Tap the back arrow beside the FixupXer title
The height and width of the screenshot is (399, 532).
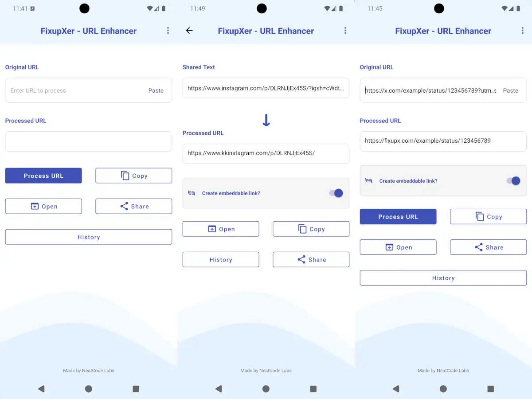click(x=189, y=31)
